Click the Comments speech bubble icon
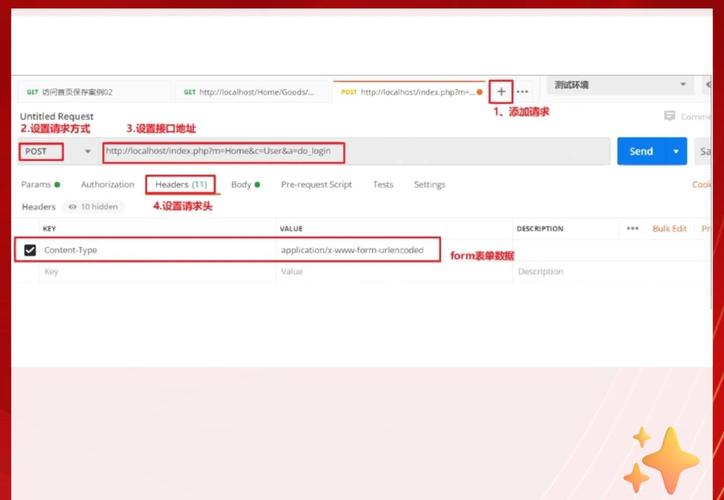 pyautogui.click(x=669, y=116)
